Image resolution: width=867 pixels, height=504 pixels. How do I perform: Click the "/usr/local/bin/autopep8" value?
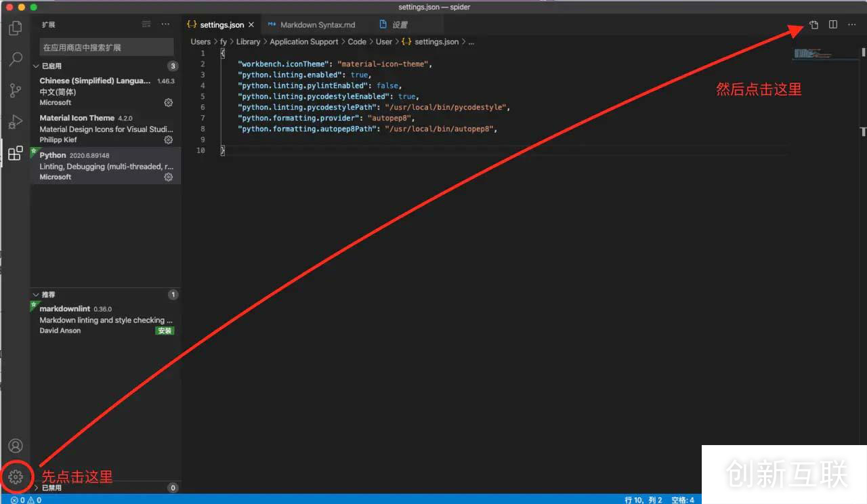coord(439,129)
